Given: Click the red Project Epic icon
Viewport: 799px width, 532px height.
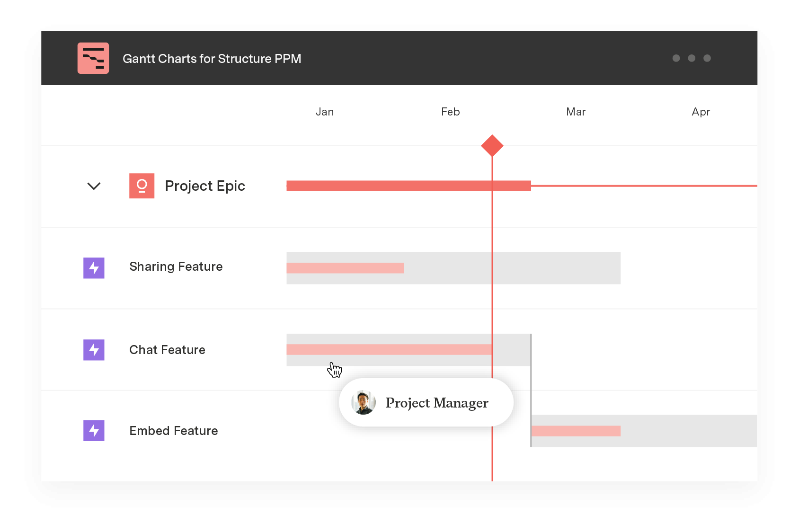Looking at the screenshot, I should (142, 186).
